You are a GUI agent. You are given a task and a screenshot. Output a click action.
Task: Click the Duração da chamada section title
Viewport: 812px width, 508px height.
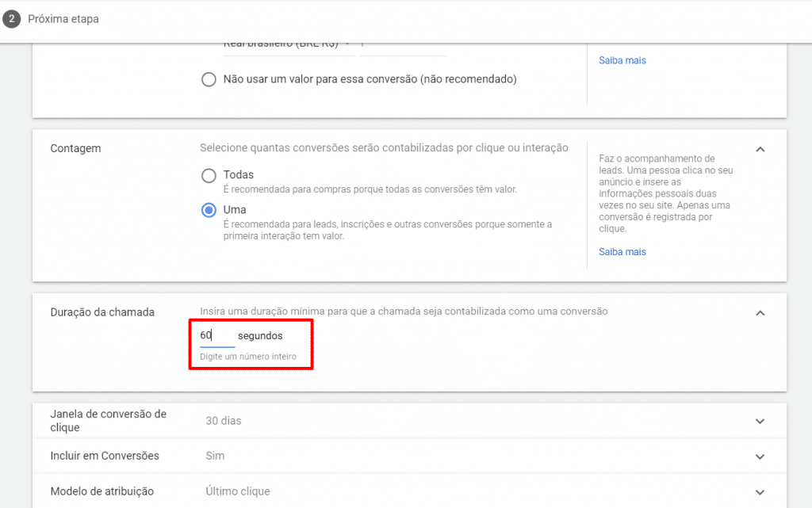(102, 312)
